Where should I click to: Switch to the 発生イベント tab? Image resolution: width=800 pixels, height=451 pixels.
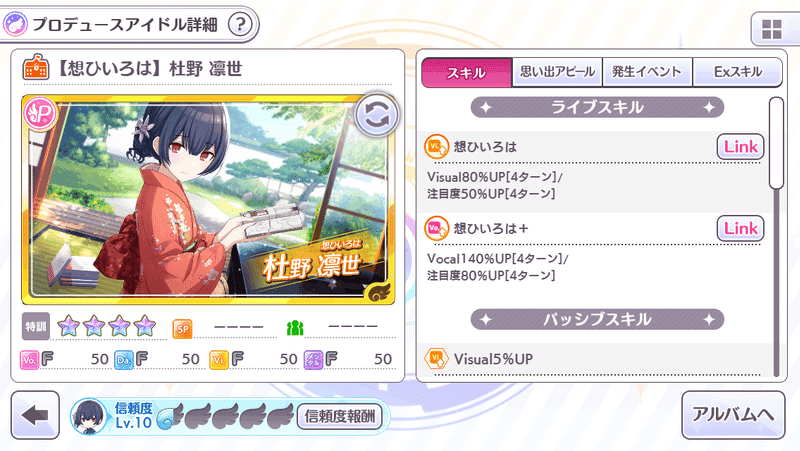(647, 72)
